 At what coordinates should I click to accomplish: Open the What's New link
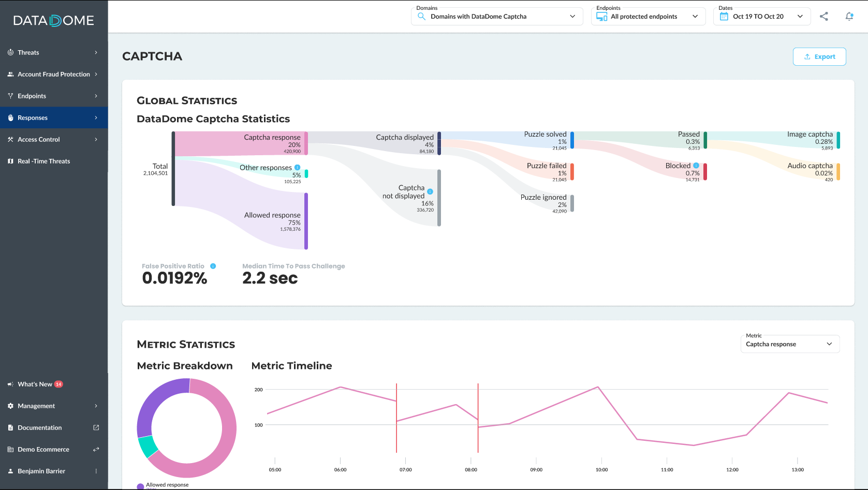(35, 384)
